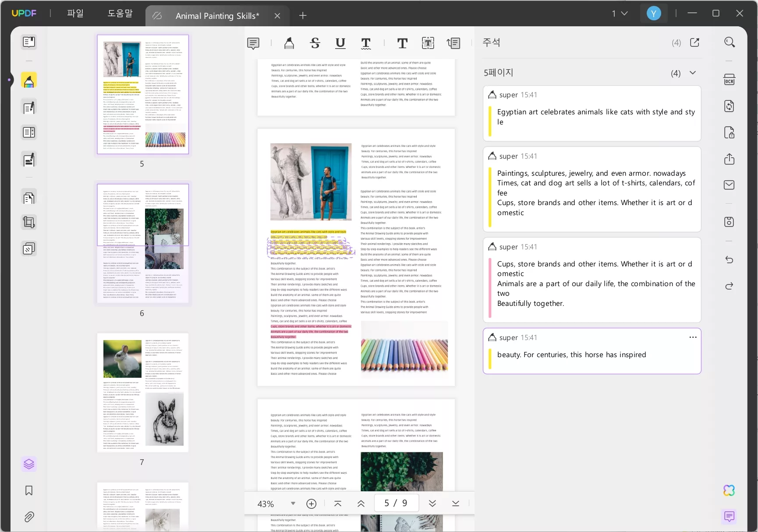Collapse the 5페이지 annotation group
This screenshot has height=532, width=758.
[x=692, y=73]
